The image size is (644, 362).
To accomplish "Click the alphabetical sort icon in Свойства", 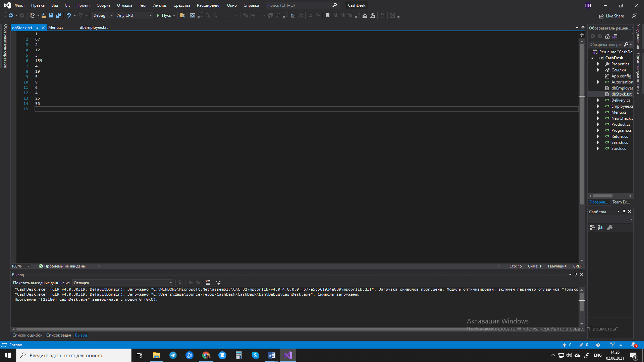I will 600,228.
